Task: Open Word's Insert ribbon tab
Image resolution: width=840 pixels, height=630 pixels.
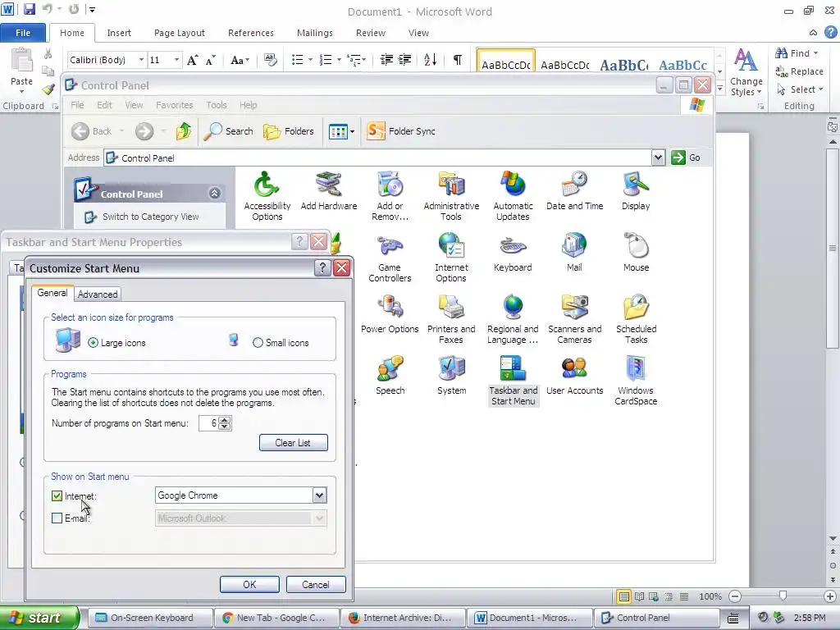Action: 119,33
